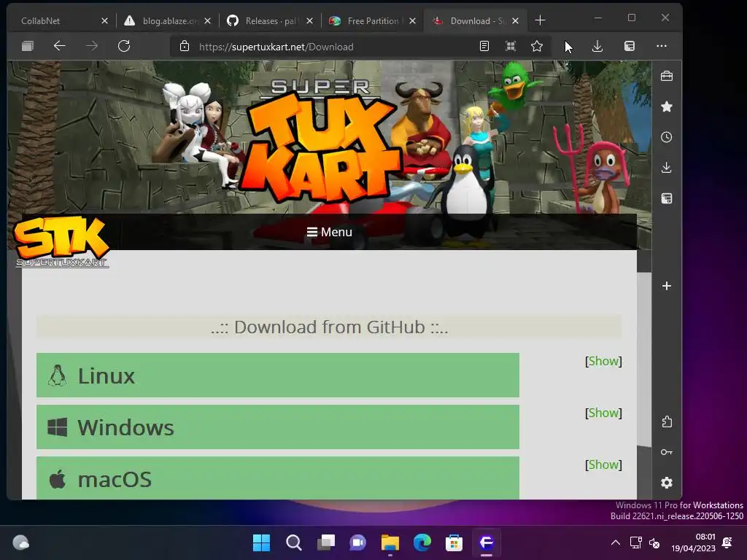Open browser settings and more menu
This screenshot has width=747, height=560.
662,46
